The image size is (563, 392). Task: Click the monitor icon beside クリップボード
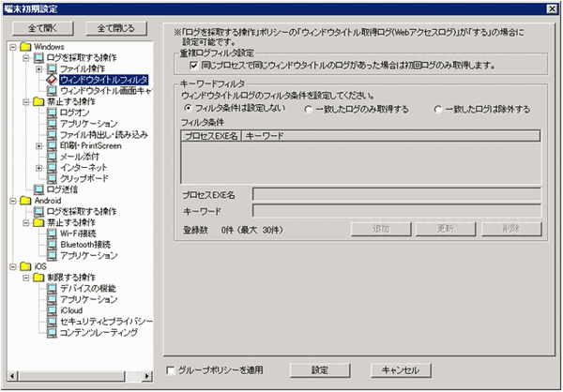point(52,178)
